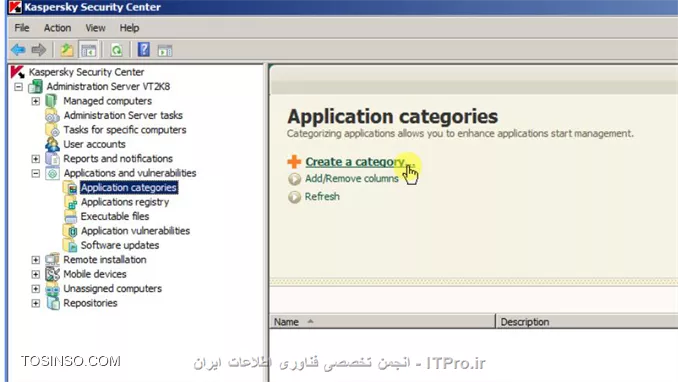Open the Help menu
Viewport: 678px width, 382px height.
tap(129, 28)
